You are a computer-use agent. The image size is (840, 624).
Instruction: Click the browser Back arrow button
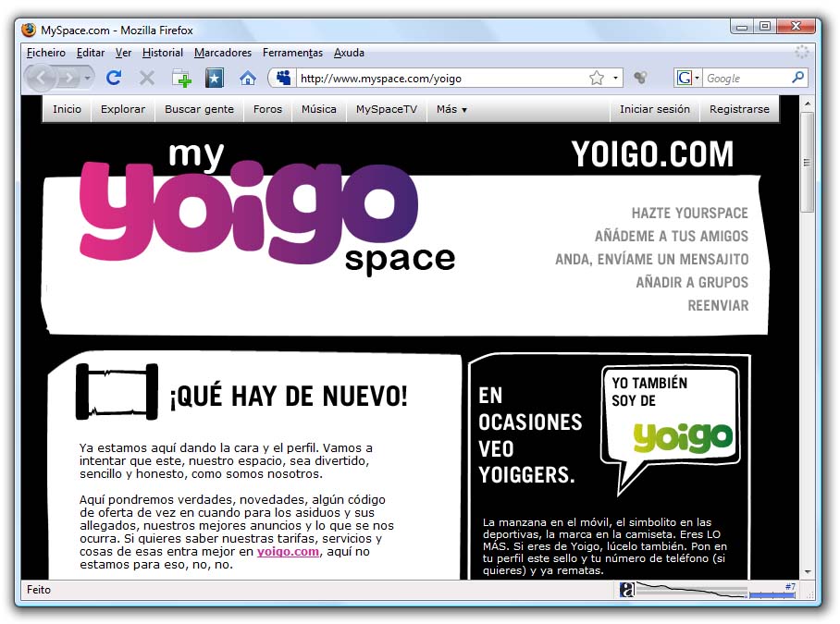41,79
